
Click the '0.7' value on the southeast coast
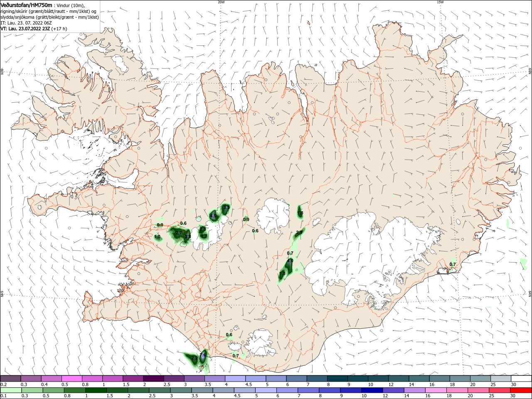pyautogui.click(x=453, y=264)
